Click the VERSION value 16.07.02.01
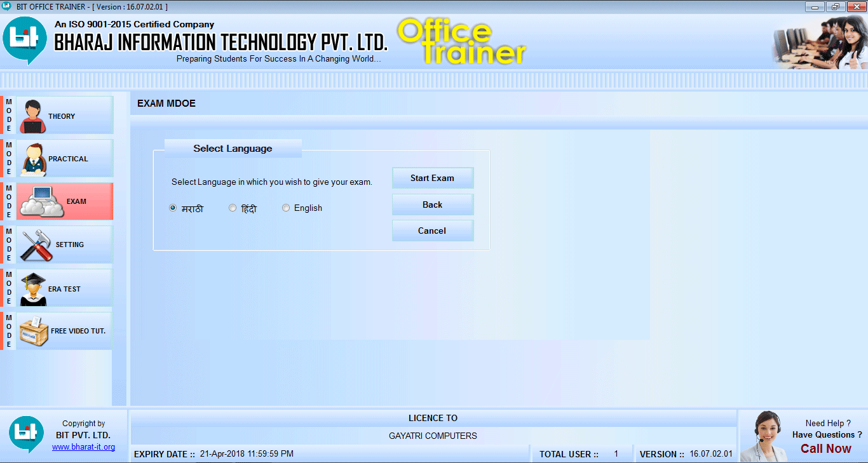 pyautogui.click(x=711, y=454)
